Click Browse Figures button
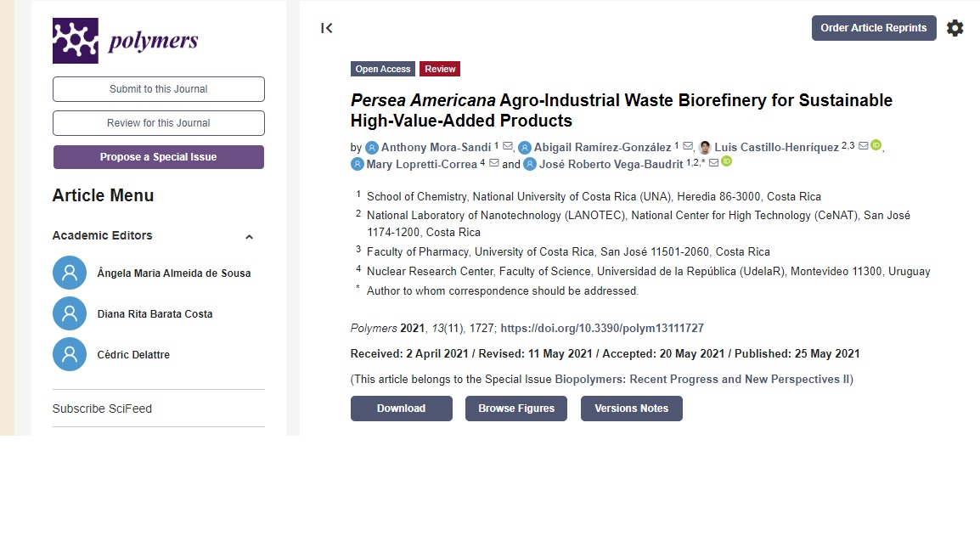The image size is (980, 558). click(x=515, y=409)
